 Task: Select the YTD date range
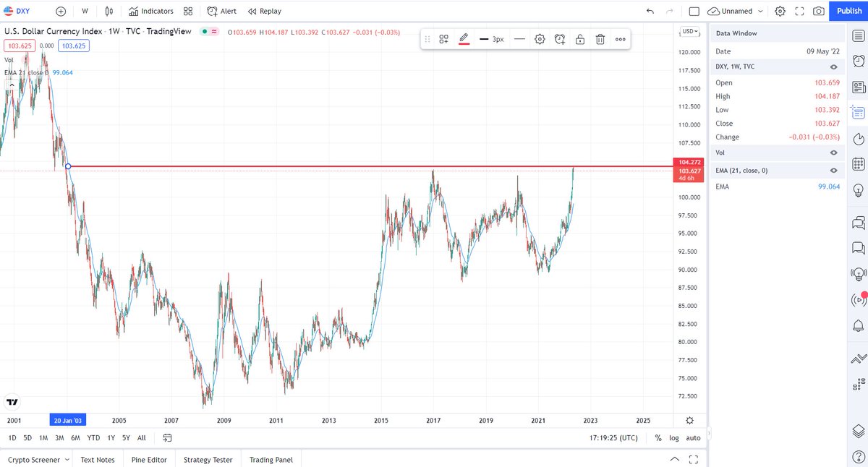pos(93,437)
